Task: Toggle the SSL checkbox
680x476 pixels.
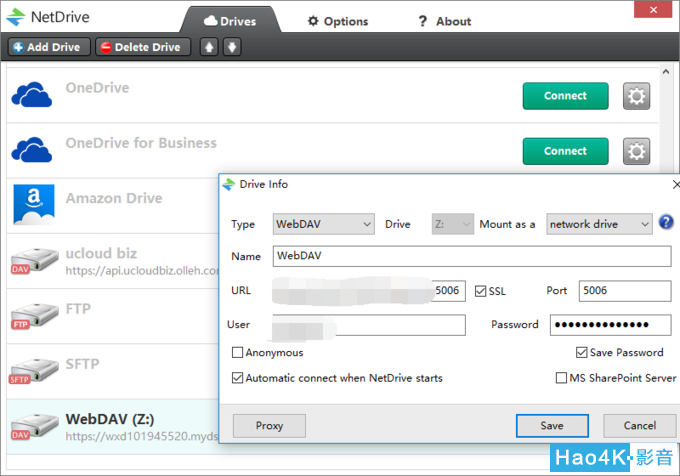Action: click(x=480, y=291)
